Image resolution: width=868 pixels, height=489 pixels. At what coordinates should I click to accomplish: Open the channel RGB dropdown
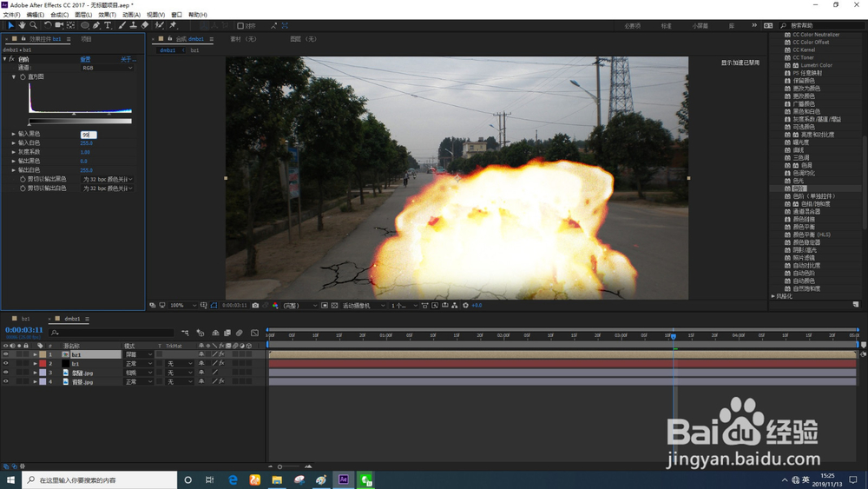108,68
